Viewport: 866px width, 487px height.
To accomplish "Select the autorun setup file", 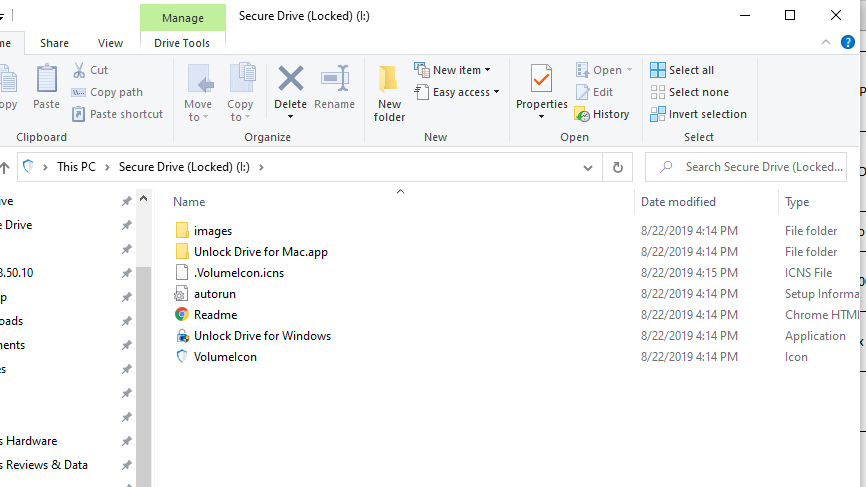I will (x=214, y=294).
